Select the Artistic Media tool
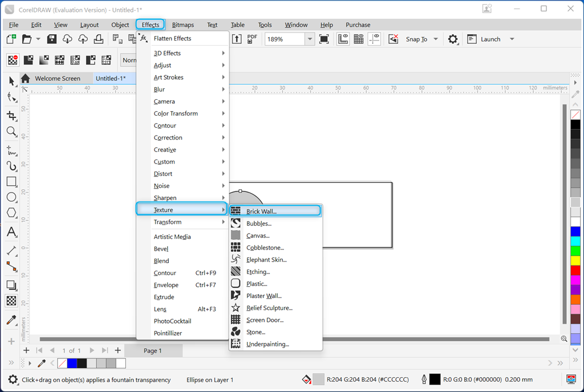This screenshot has height=392, width=584. coord(11,166)
